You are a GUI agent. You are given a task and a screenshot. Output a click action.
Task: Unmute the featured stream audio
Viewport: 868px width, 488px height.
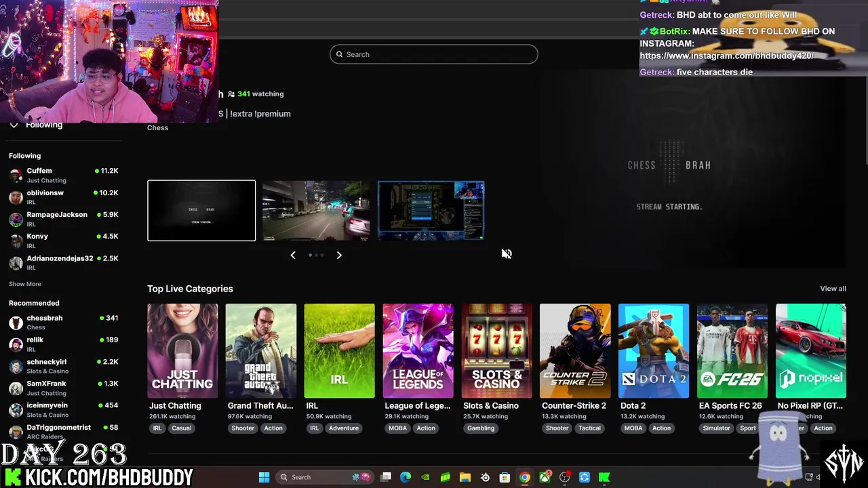507,254
